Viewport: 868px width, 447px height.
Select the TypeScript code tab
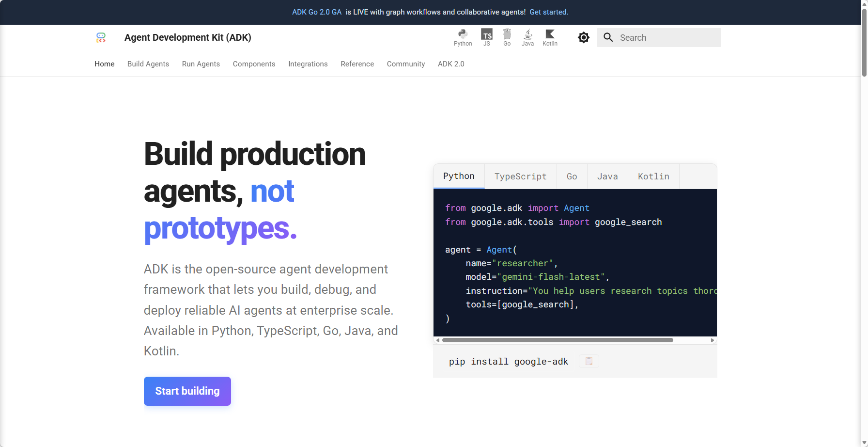[x=521, y=176]
